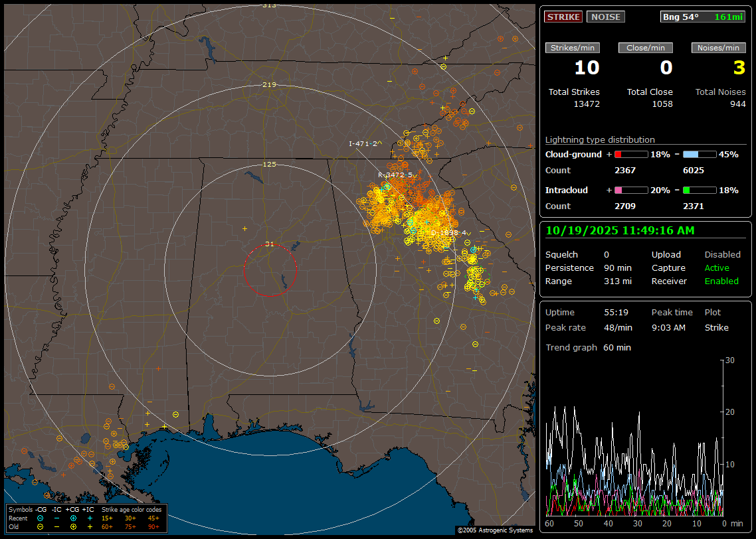
Task: Click the recent -CG cyan legend symbol
Action: [x=41, y=518]
